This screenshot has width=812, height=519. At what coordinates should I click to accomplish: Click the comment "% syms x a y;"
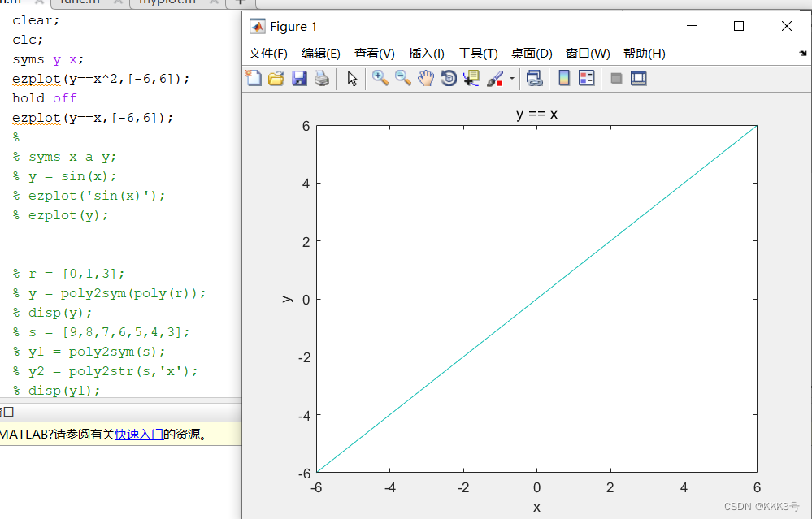pyautogui.click(x=65, y=157)
